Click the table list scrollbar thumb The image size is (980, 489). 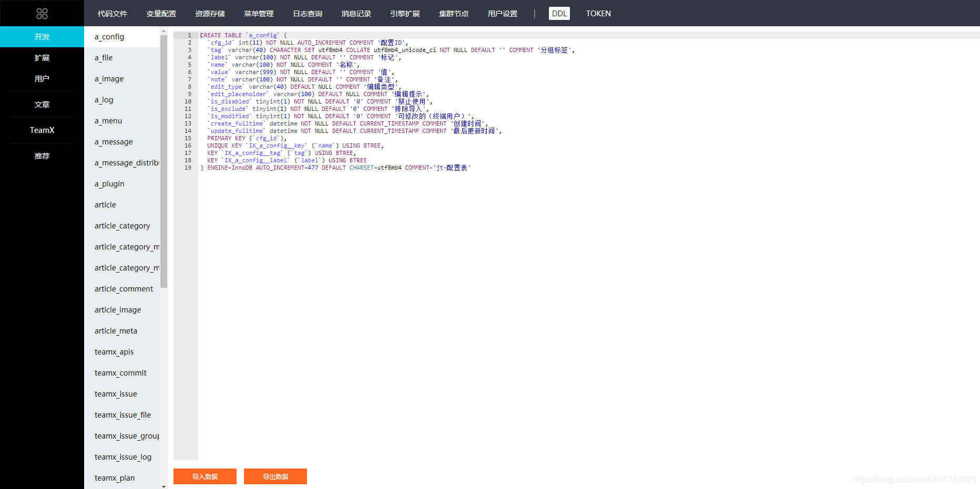(164, 161)
